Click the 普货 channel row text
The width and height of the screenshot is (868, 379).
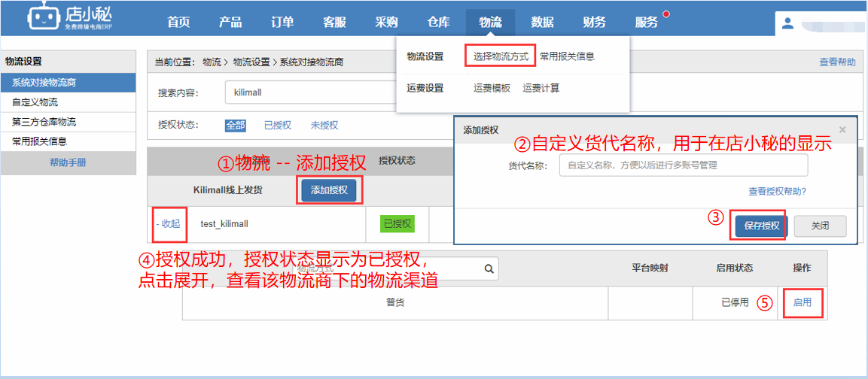tap(394, 302)
